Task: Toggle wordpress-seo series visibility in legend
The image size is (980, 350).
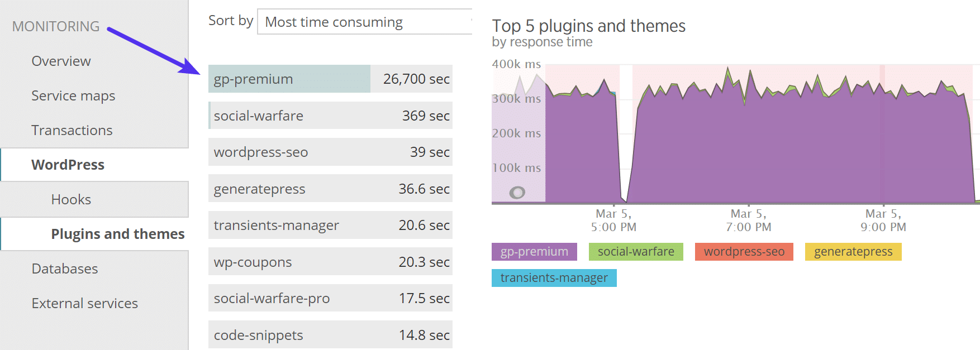Action: coord(744,252)
